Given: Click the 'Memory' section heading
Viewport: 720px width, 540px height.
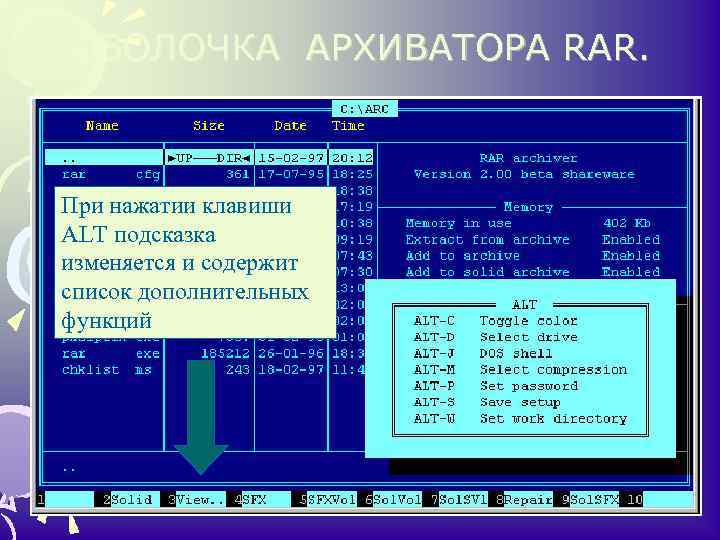Looking at the screenshot, I should click(x=528, y=207).
